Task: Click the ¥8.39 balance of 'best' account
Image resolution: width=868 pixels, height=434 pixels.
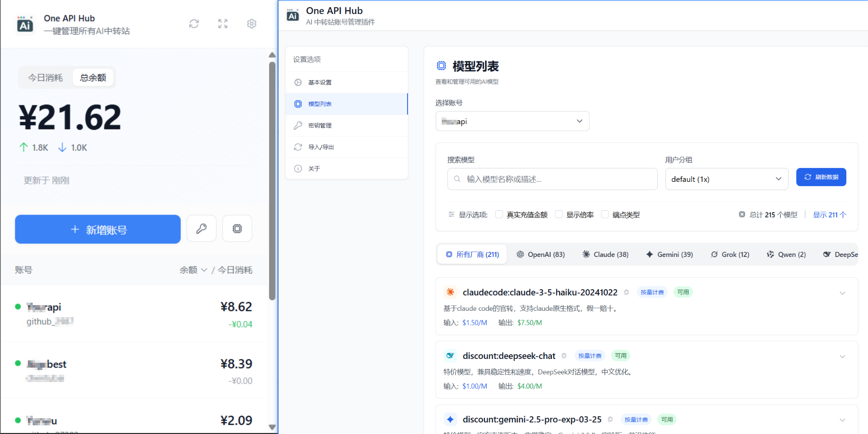Action: pyautogui.click(x=236, y=363)
